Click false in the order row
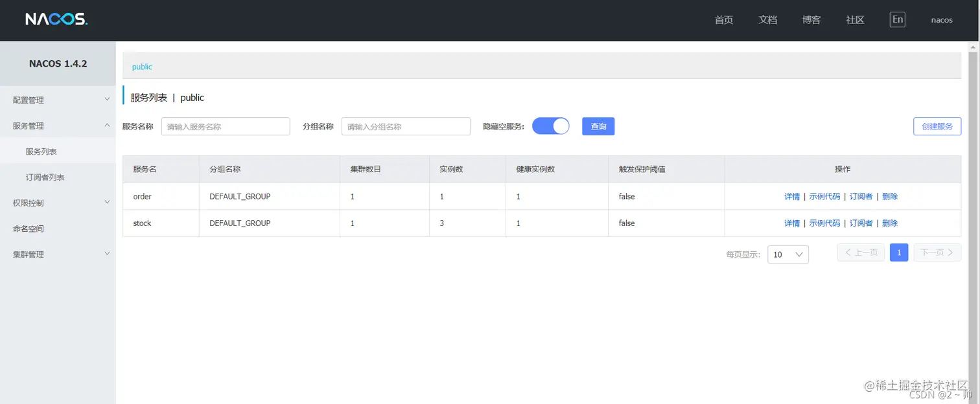The height and width of the screenshot is (404, 980). [x=627, y=196]
